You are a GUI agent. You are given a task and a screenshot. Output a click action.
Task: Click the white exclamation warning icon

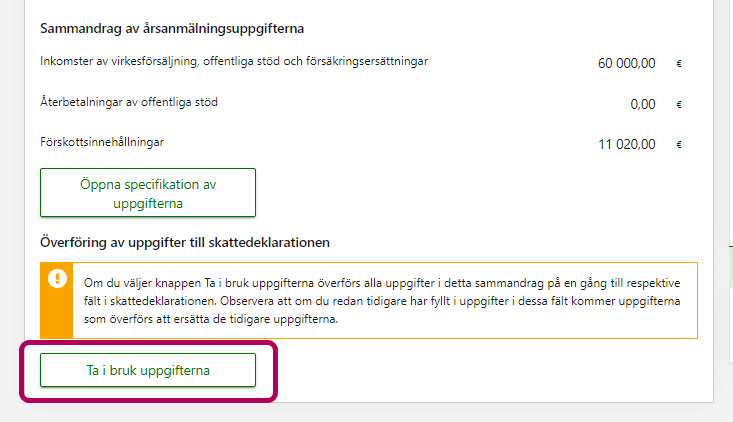(57, 279)
